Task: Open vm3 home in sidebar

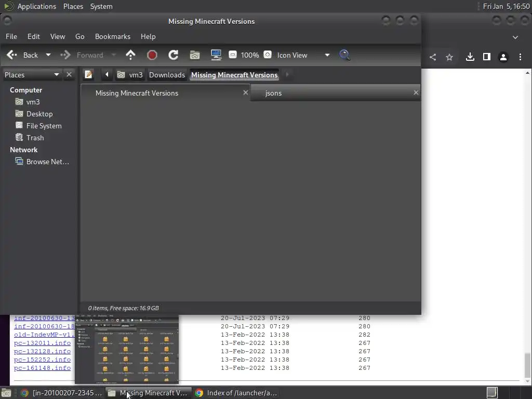Action: (x=28, y=102)
